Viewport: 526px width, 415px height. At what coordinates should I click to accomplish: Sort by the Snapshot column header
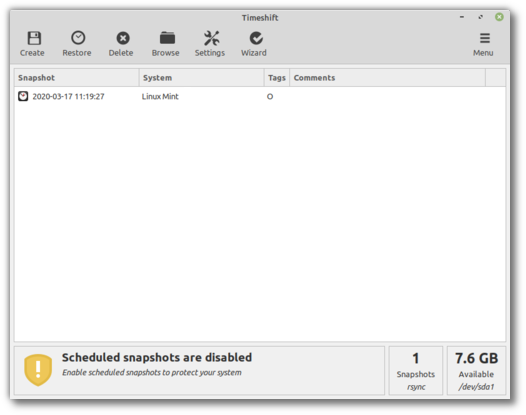[x=77, y=78]
